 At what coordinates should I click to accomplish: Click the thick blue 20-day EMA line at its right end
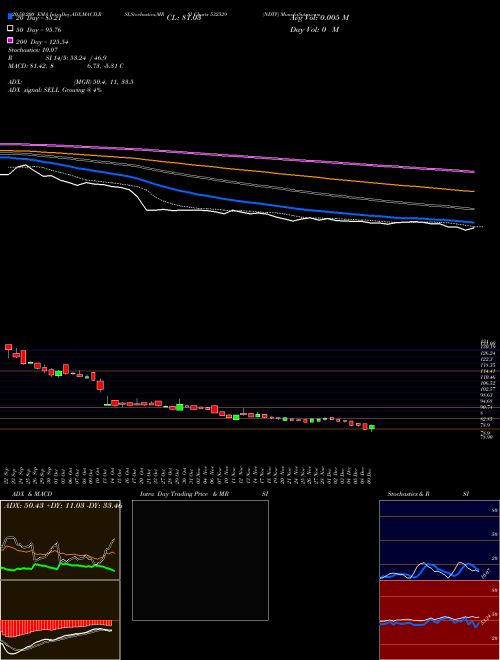point(471,222)
